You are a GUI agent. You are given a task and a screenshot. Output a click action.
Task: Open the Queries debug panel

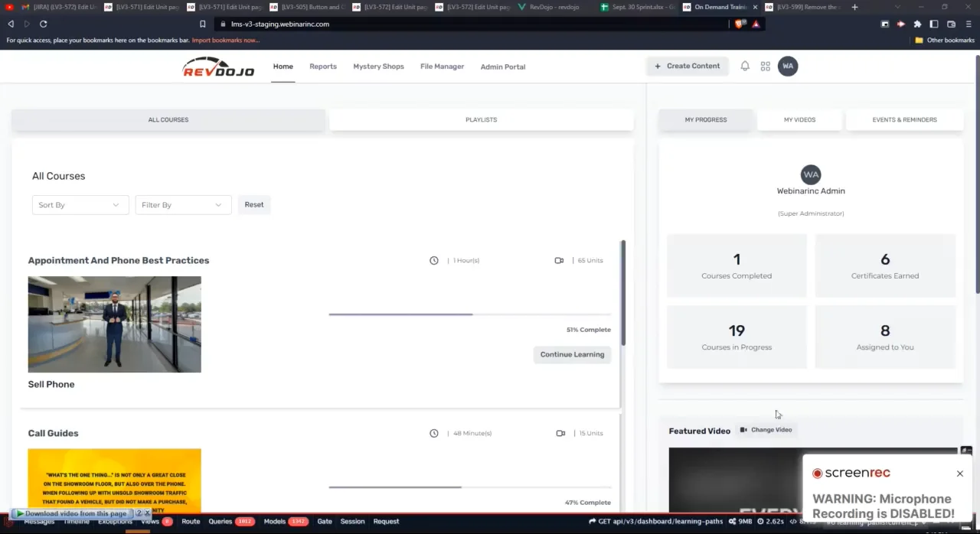[x=231, y=522]
